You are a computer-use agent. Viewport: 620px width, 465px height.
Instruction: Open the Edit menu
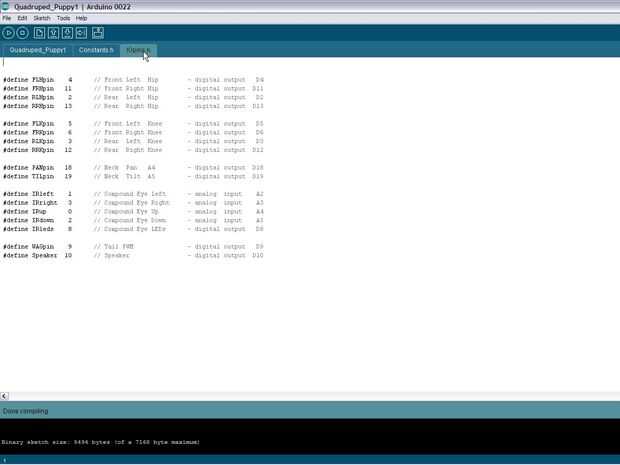click(x=22, y=18)
